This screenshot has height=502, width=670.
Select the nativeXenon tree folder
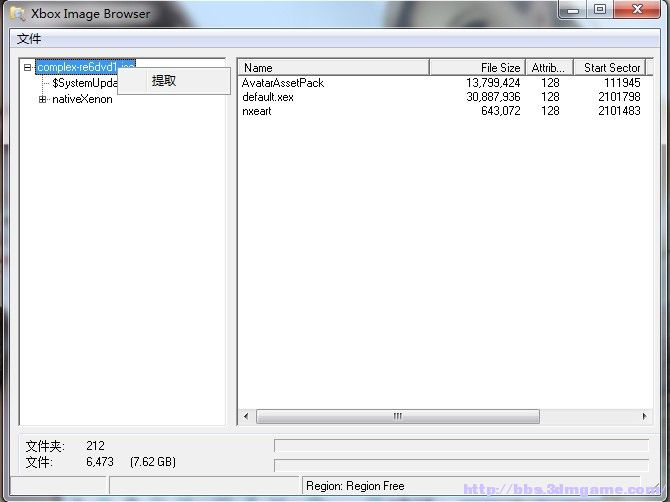tap(82, 99)
